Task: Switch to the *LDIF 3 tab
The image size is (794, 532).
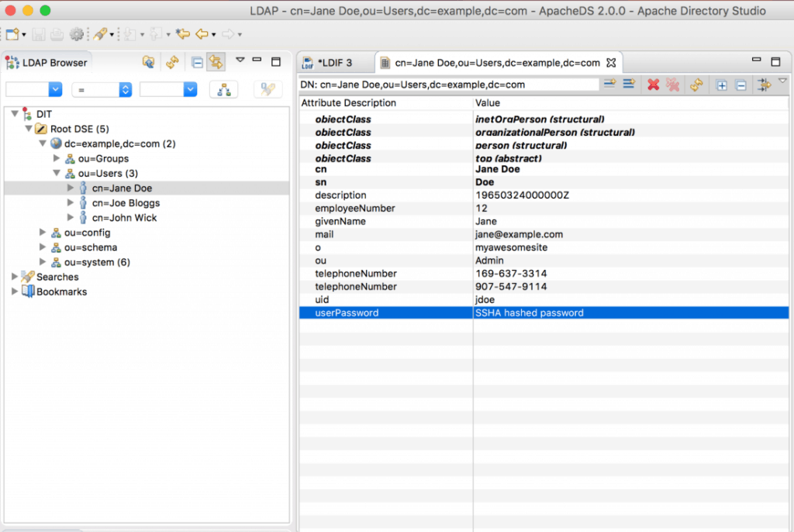Action: pyautogui.click(x=335, y=62)
